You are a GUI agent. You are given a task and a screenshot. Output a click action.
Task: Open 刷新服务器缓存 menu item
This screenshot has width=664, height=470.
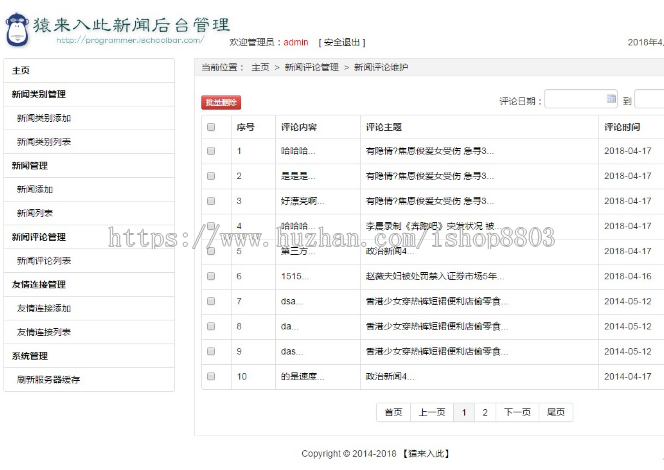[x=49, y=380]
